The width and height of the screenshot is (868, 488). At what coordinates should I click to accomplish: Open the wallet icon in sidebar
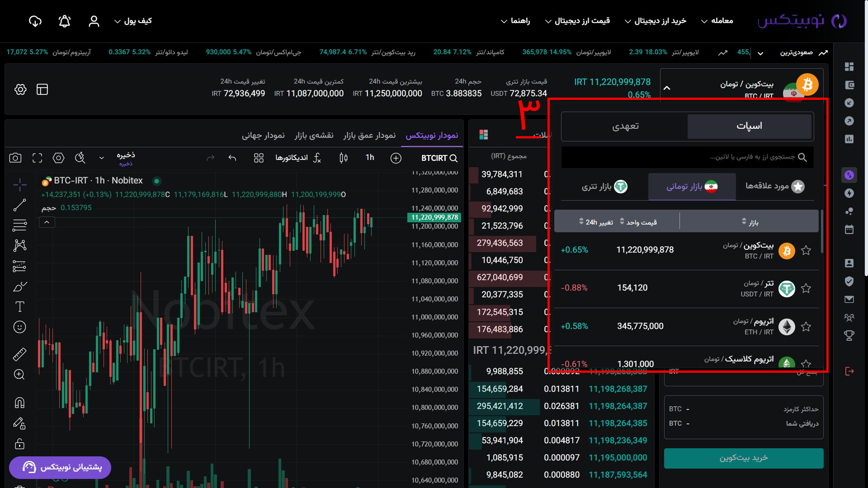(x=849, y=85)
